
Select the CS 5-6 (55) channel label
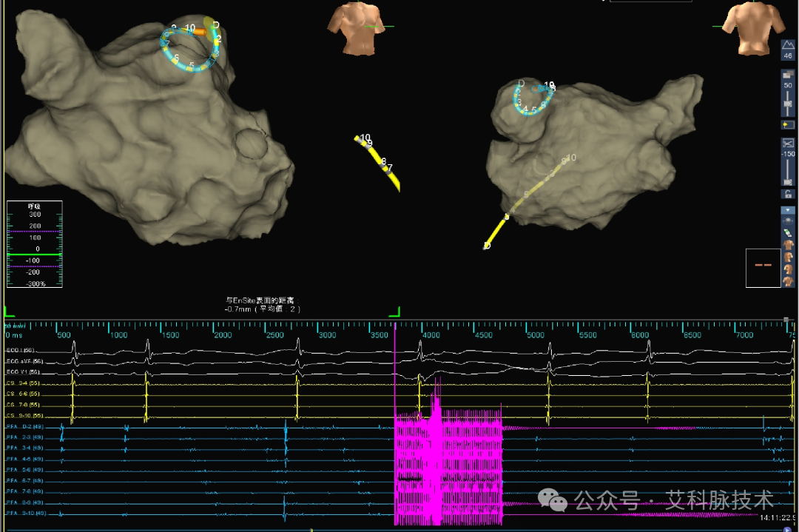[x=22, y=394]
